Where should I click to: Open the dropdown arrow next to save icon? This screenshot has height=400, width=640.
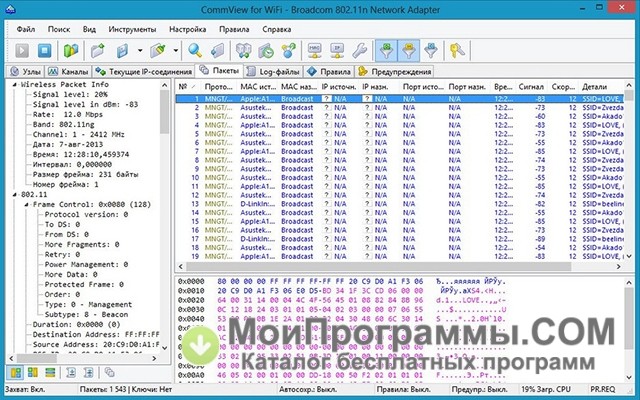coord(140,51)
